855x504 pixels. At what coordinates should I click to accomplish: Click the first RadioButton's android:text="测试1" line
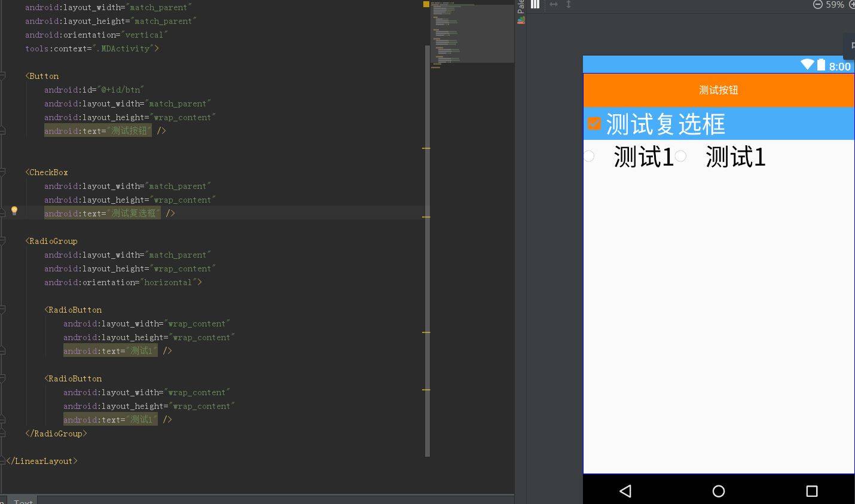(x=118, y=350)
